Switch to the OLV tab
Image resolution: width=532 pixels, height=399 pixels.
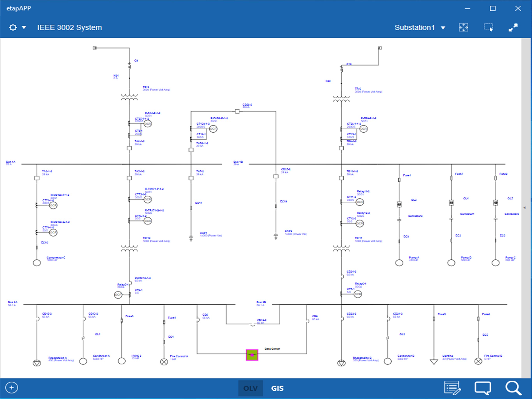click(x=250, y=388)
